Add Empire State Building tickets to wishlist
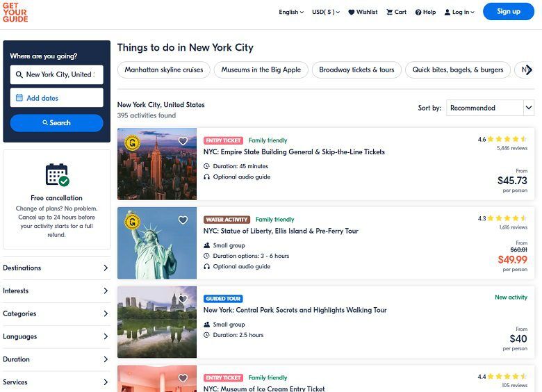 point(183,140)
